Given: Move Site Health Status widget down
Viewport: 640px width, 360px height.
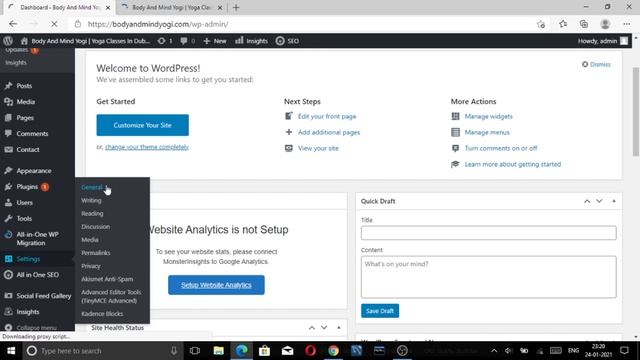Looking at the screenshot, I should coord(324,328).
